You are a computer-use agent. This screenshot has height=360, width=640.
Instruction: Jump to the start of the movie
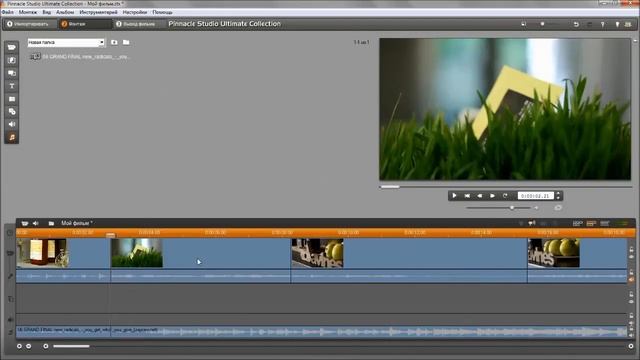pos(467,196)
